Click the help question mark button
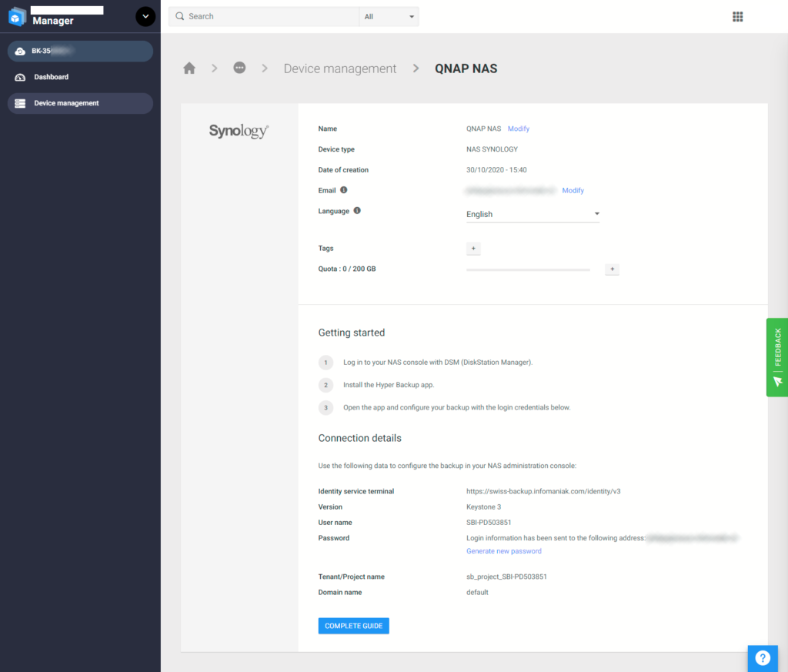Image resolution: width=788 pixels, height=672 pixels. (x=763, y=657)
